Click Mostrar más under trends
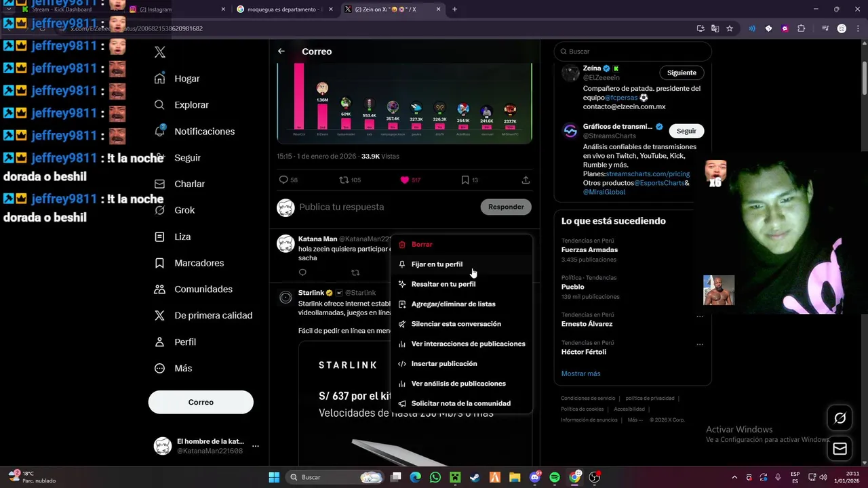Image resolution: width=868 pixels, height=488 pixels. [580, 373]
